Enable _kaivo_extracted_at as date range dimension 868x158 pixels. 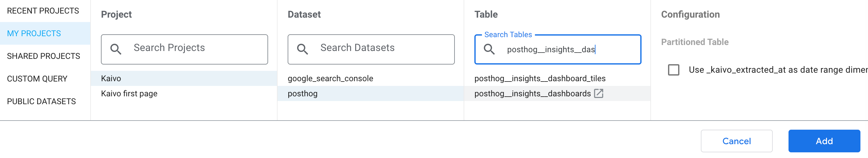pyautogui.click(x=674, y=70)
